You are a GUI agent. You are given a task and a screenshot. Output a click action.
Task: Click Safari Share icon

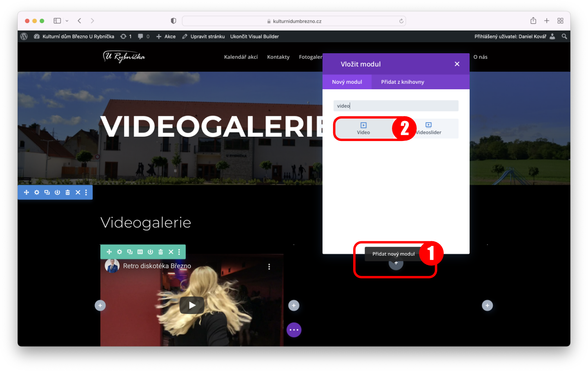(533, 20)
